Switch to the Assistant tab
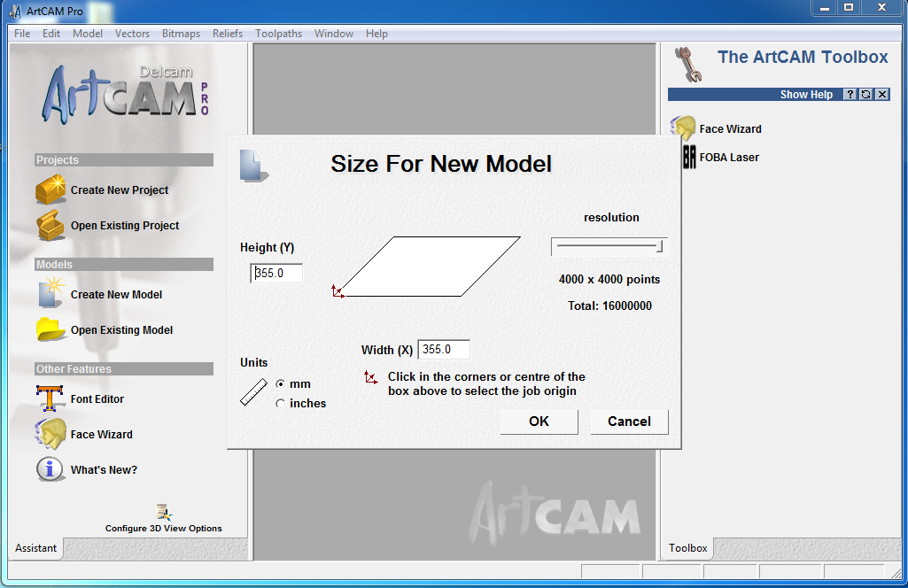The width and height of the screenshot is (908, 588). click(x=36, y=548)
